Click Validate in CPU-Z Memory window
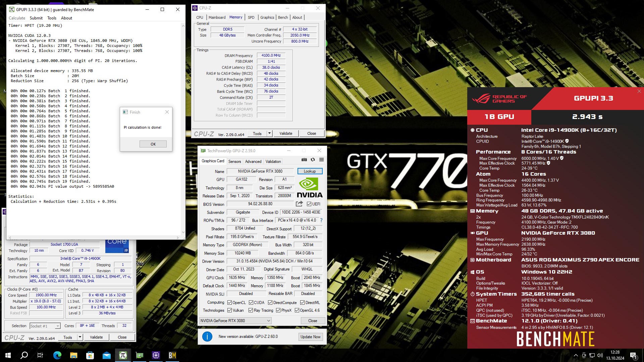 click(286, 133)
